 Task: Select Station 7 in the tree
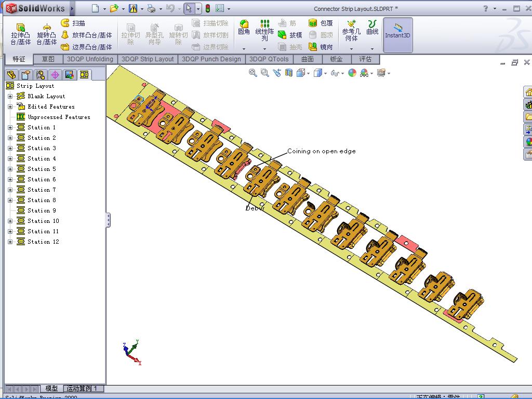tap(36, 190)
